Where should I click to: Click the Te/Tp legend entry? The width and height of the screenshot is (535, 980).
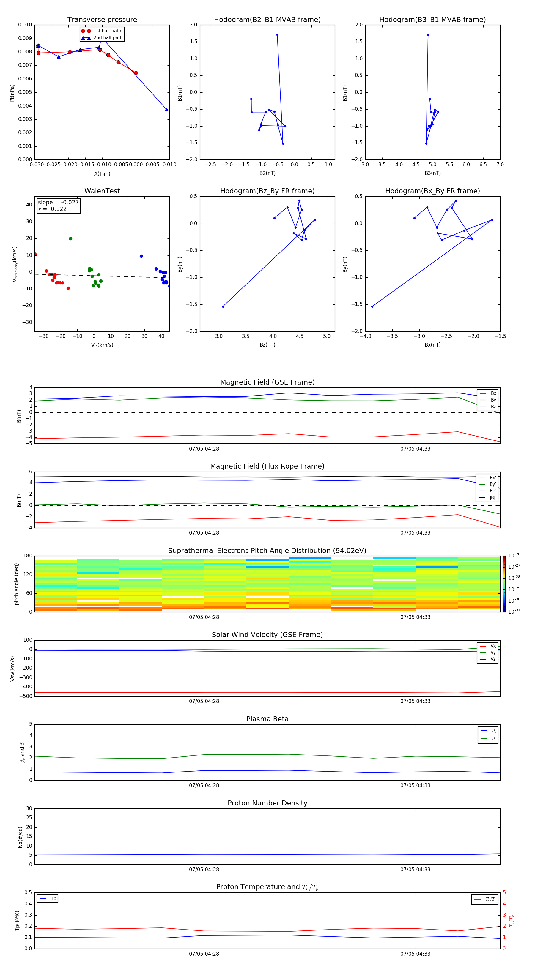pyautogui.click(x=485, y=899)
